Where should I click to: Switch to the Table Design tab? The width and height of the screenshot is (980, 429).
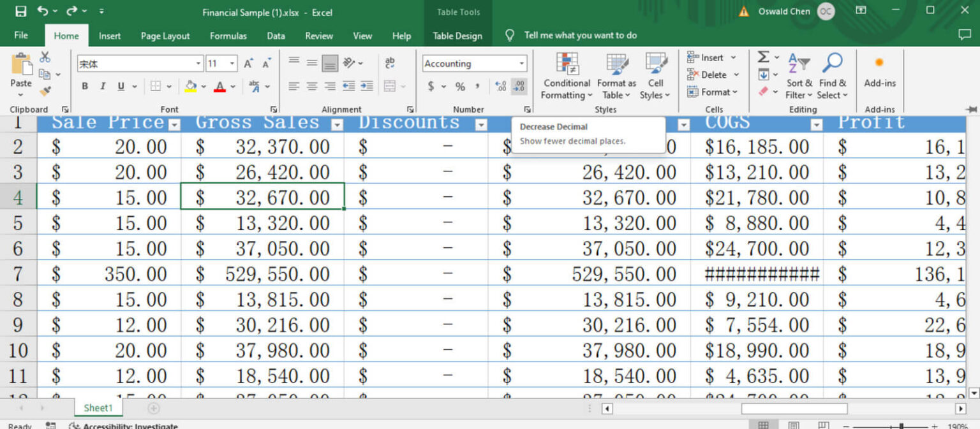click(457, 35)
